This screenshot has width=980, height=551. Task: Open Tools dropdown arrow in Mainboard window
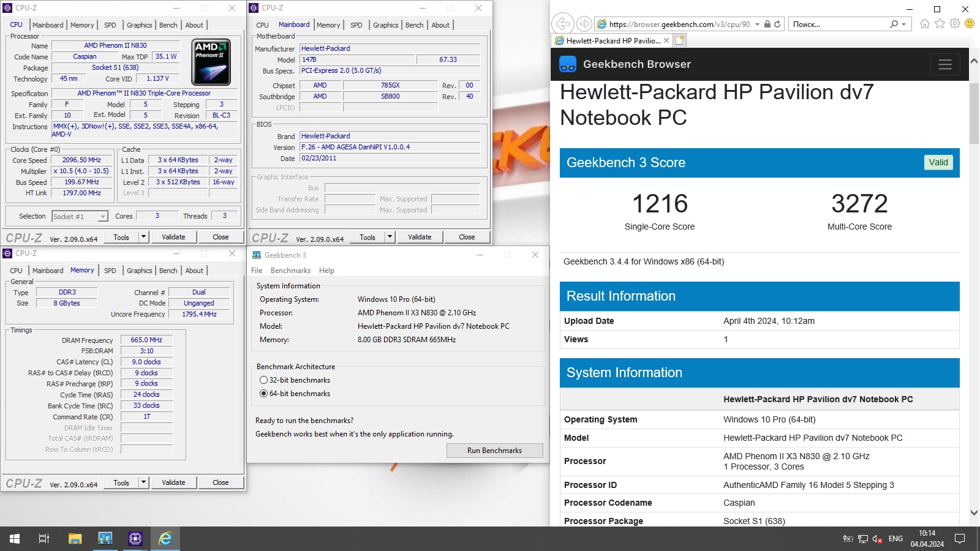click(x=390, y=237)
